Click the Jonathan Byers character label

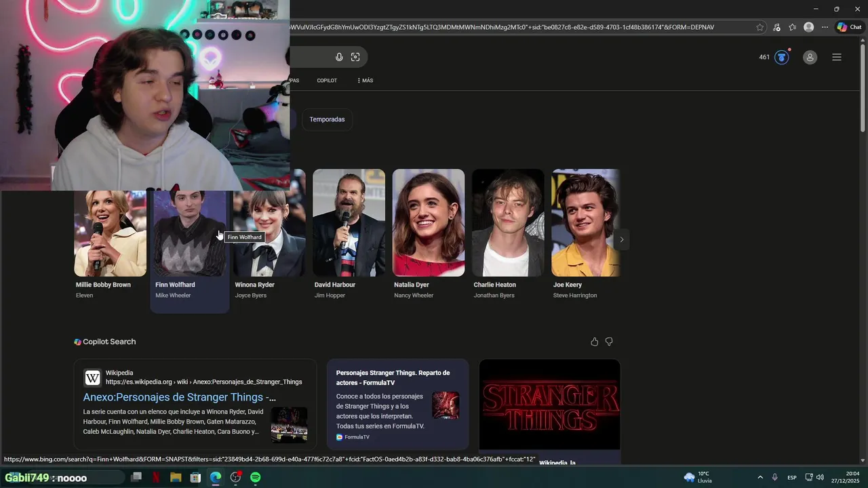coord(494,296)
